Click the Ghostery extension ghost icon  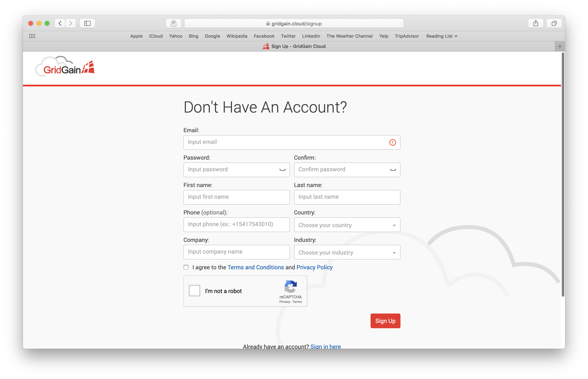tap(174, 23)
